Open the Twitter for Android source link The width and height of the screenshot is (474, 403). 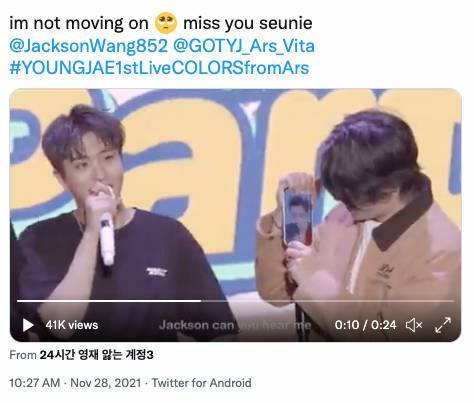click(201, 383)
